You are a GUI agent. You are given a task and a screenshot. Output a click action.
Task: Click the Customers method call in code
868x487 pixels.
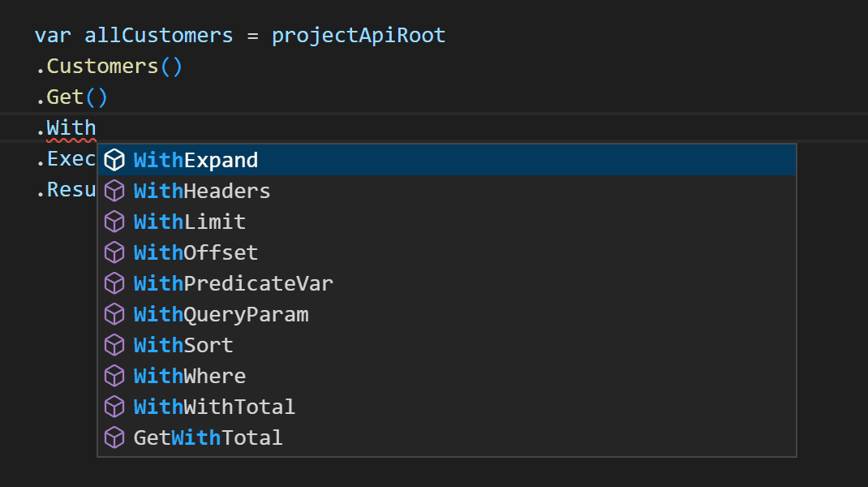(102, 67)
